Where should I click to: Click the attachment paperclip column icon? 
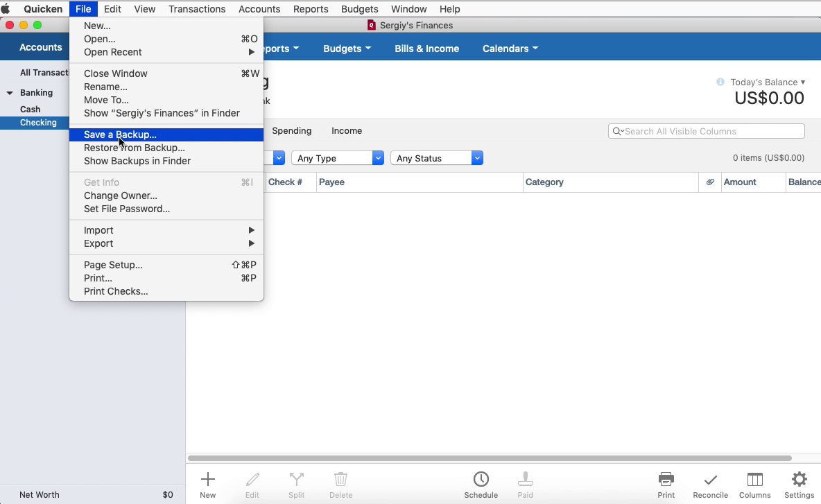coord(710,182)
